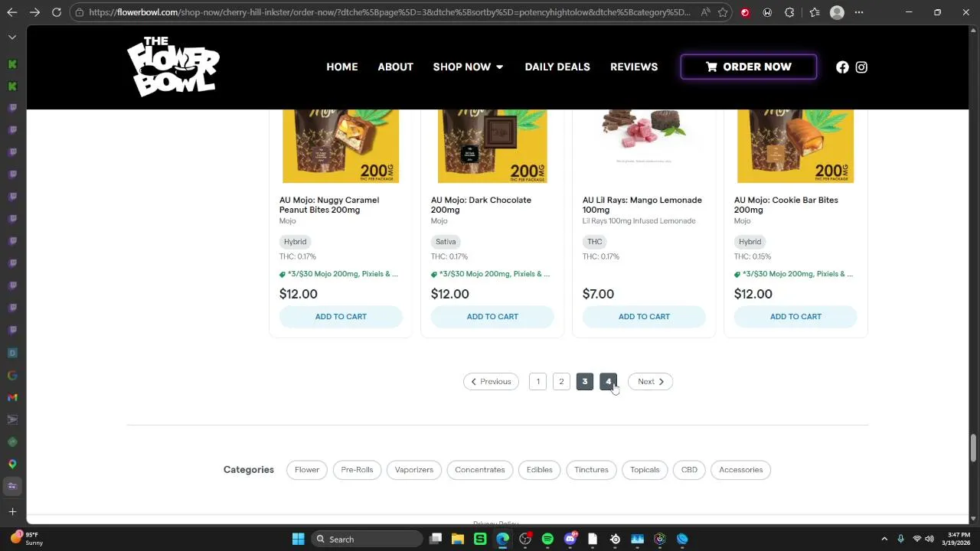Screen dimensions: 980x551
Task: Open The Flower Bowl Facebook page
Action: [x=842, y=67]
